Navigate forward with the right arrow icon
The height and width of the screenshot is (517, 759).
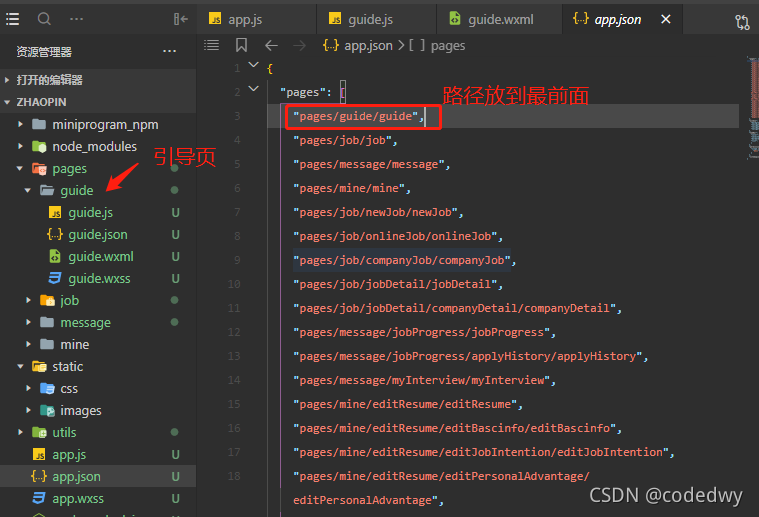tap(300, 46)
